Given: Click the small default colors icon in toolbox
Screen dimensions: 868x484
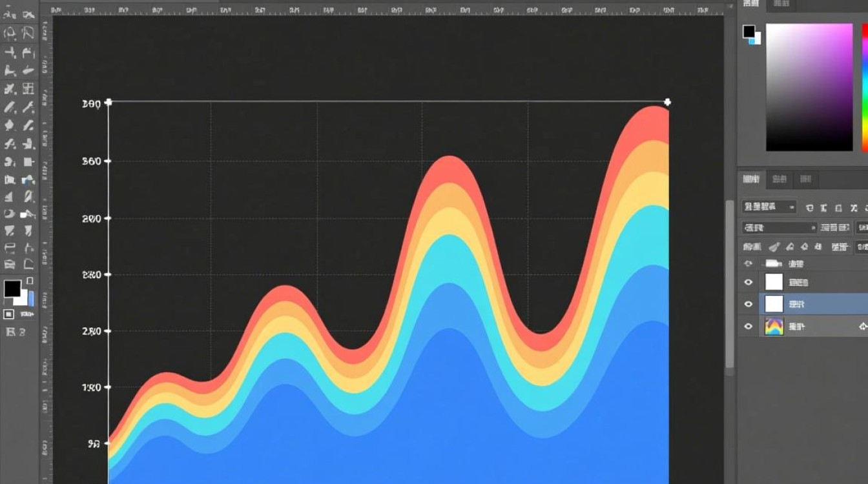Looking at the screenshot, I should pos(30,281).
